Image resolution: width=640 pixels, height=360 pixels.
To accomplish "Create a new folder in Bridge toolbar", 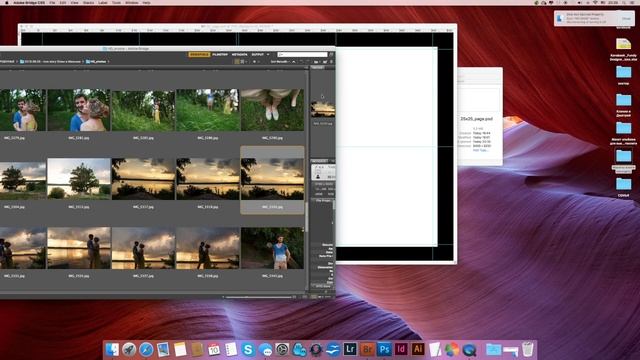I will [325, 62].
